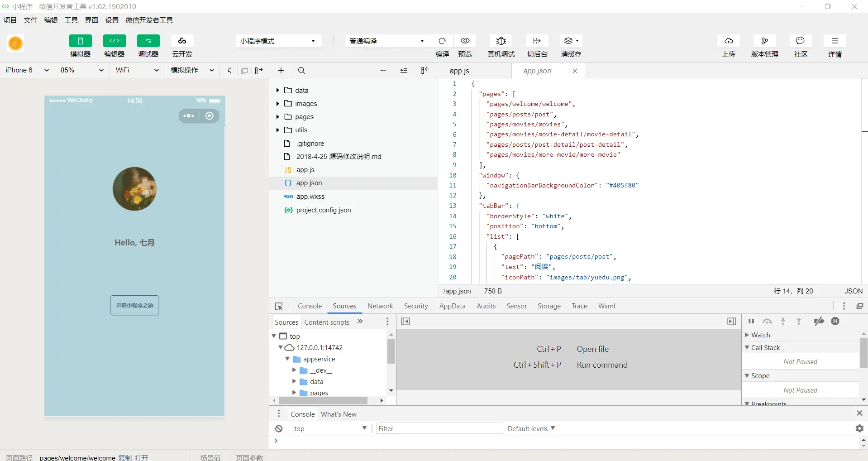Expand the utils folder

(x=277, y=130)
